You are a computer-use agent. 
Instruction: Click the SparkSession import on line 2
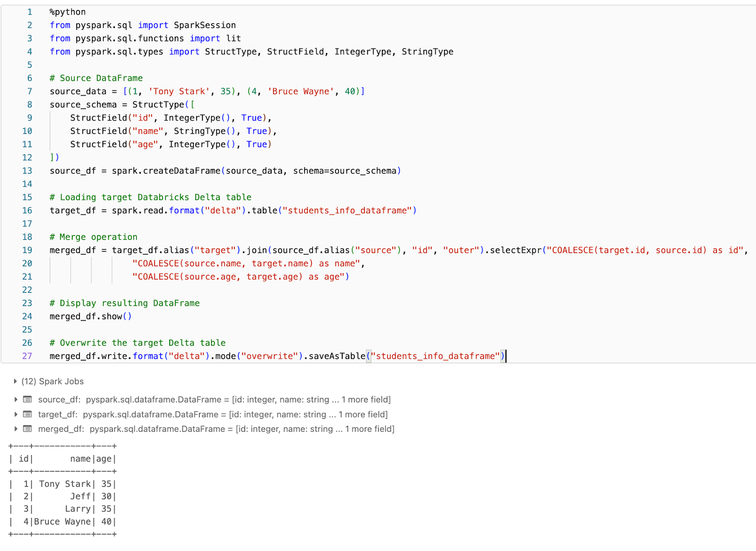(205, 25)
